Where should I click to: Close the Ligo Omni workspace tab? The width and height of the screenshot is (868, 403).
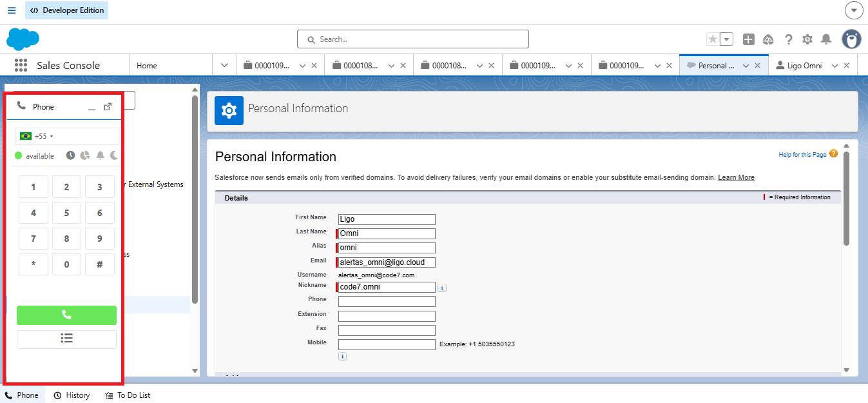pyautogui.click(x=847, y=66)
